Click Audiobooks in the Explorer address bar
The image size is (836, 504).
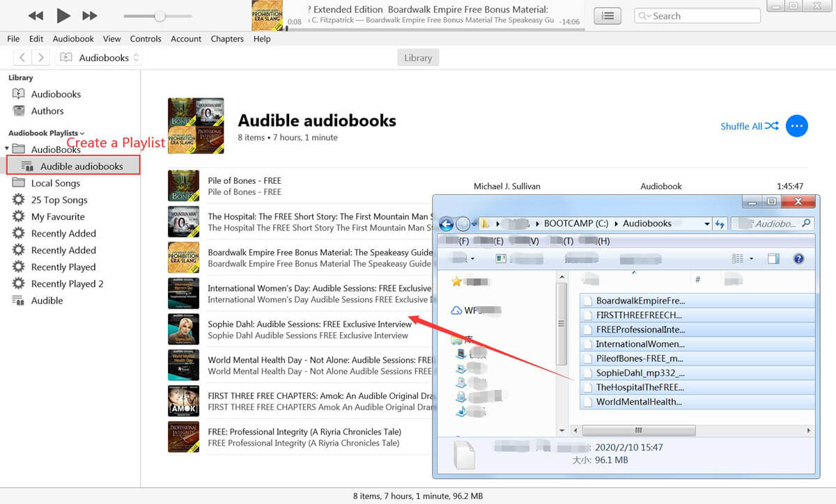(647, 223)
